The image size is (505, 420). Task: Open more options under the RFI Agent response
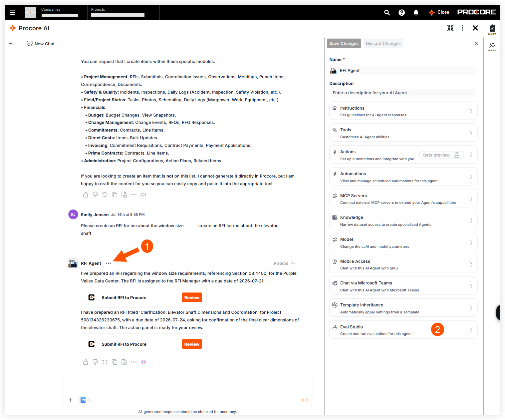[x=134, y=362]
